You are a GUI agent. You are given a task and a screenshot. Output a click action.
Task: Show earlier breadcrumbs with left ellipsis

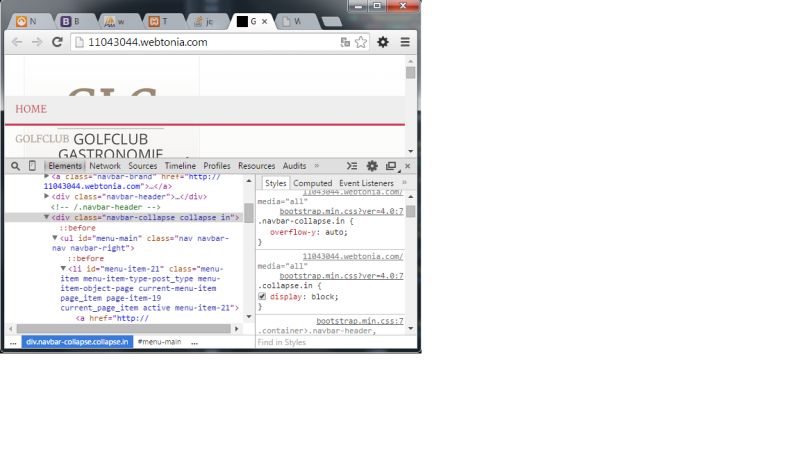13,342
